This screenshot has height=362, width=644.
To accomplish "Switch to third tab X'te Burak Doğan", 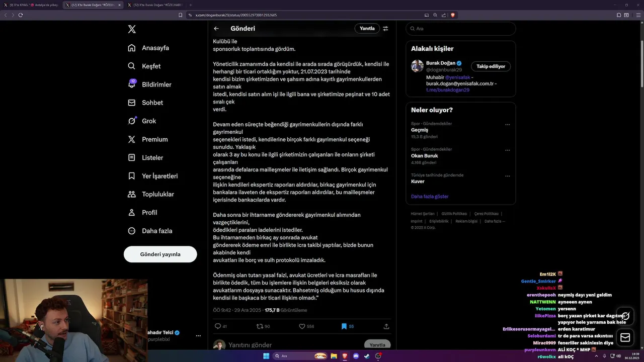I will [x=154, y=5].
